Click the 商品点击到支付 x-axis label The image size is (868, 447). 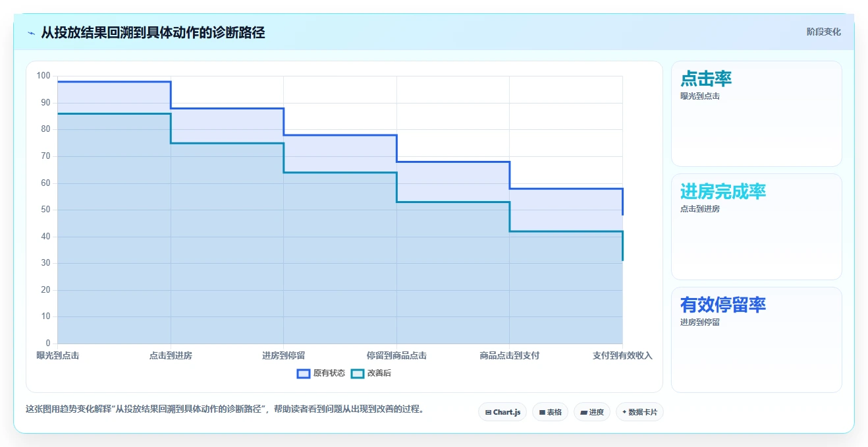pyautogui.click(x=510, y=355)
